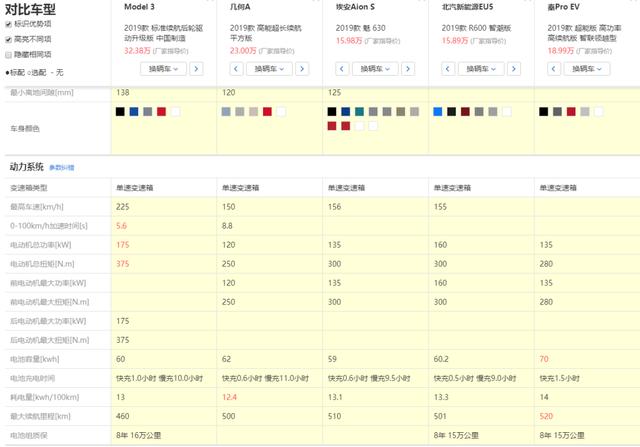Uncheck the 高亮不同项 checkbox

click(9, 39)
